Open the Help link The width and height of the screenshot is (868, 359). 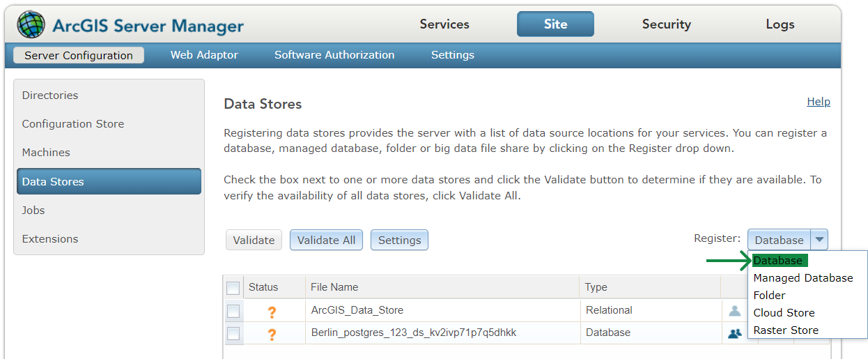(x=819, y=102)
